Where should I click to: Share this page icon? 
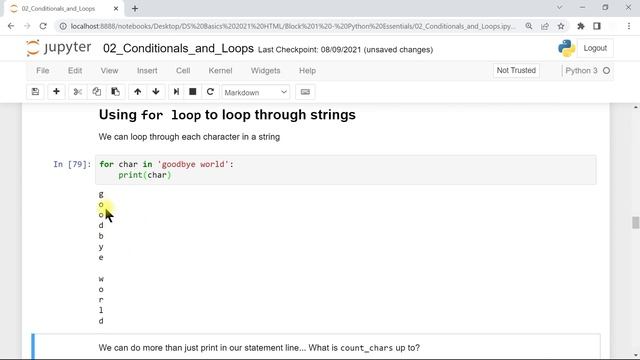545,26
